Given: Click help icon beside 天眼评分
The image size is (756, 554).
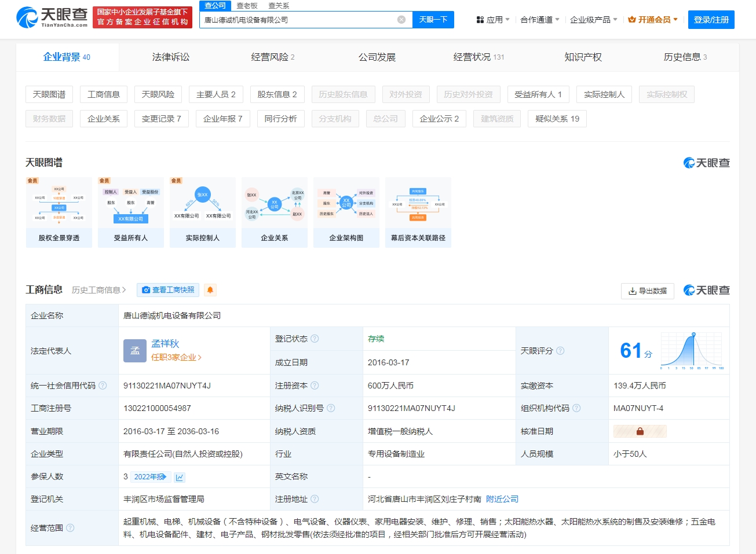Looking at the screenshot, I should click(x=560, y=351).
